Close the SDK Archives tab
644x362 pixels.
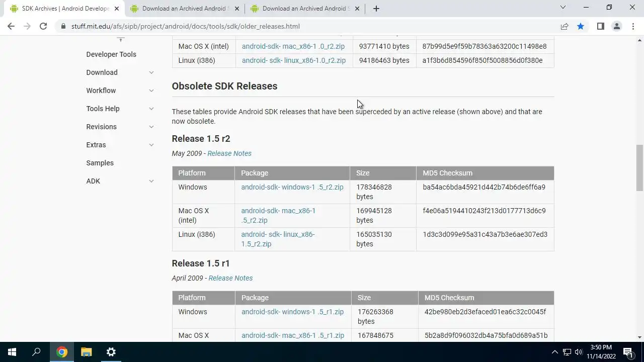point(117,9)
